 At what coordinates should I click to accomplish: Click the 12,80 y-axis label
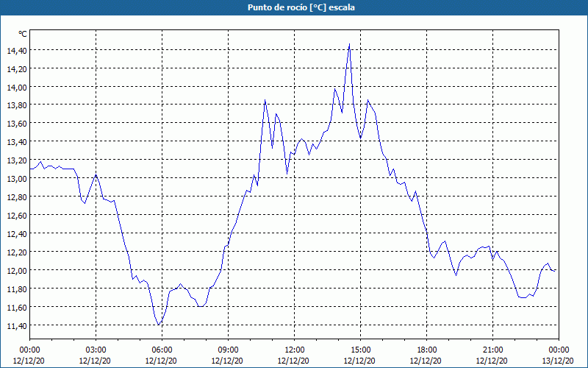(17, 197)
